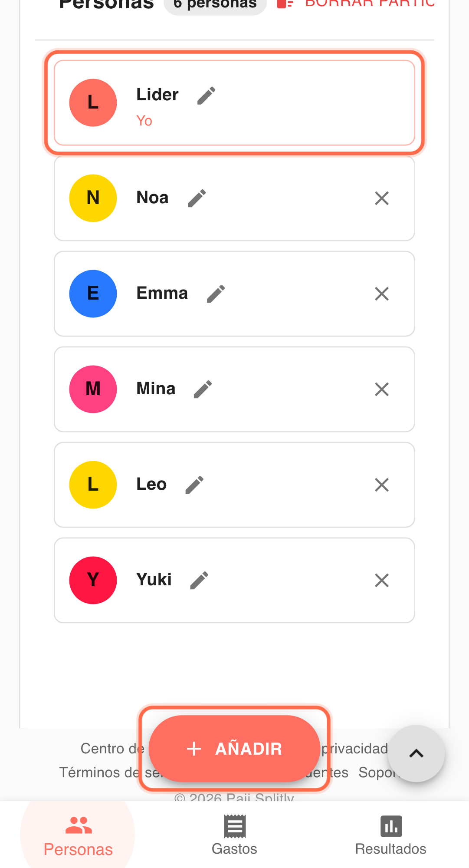Remove Mina with the X icon

pos(382,389)
